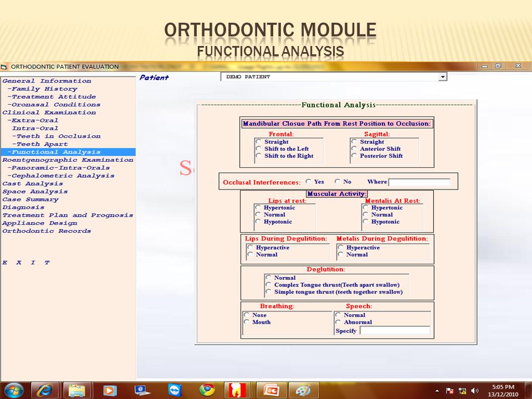Click the Orthodontic Patient Evaluation title bar icon
Screen dimensions: 532x399
(x=4, y=67)
